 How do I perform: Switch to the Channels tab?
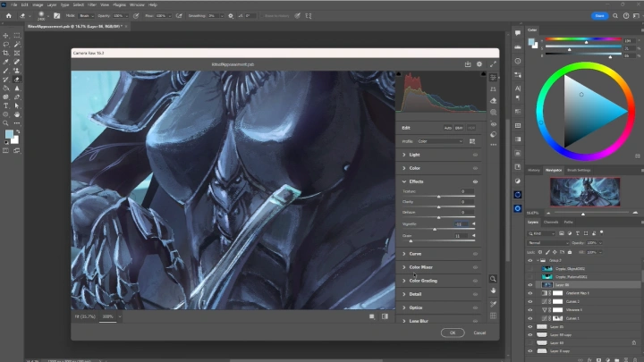coord(551,222)
